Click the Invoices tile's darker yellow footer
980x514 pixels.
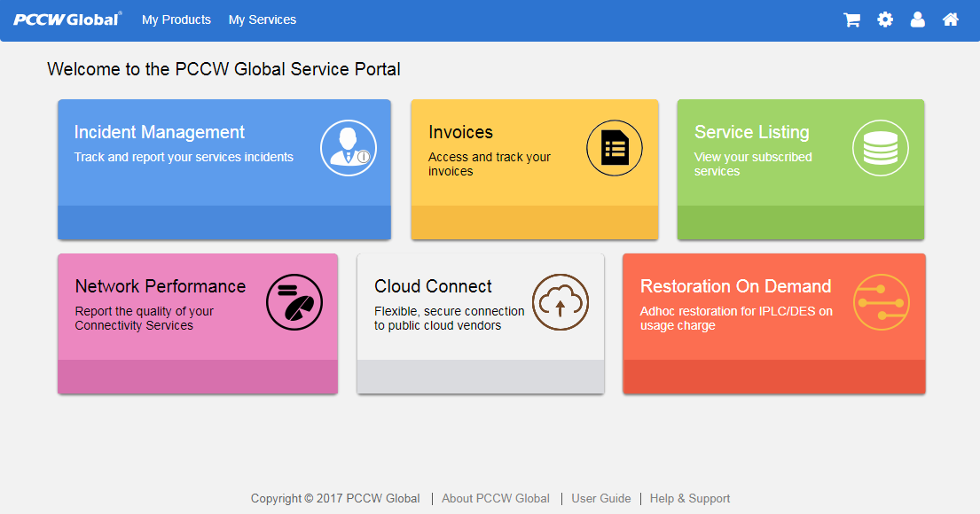click(535, 222)
